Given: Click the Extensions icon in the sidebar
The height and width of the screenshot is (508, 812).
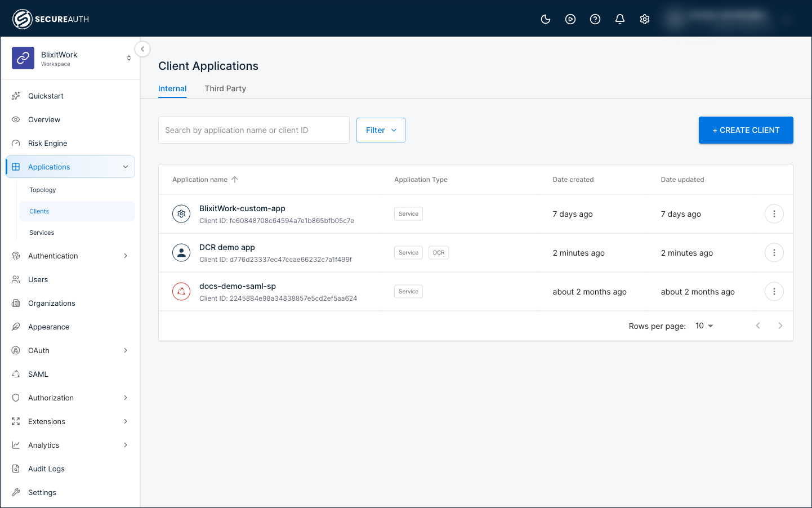Looking at the screenshot, I should (16, 421).
